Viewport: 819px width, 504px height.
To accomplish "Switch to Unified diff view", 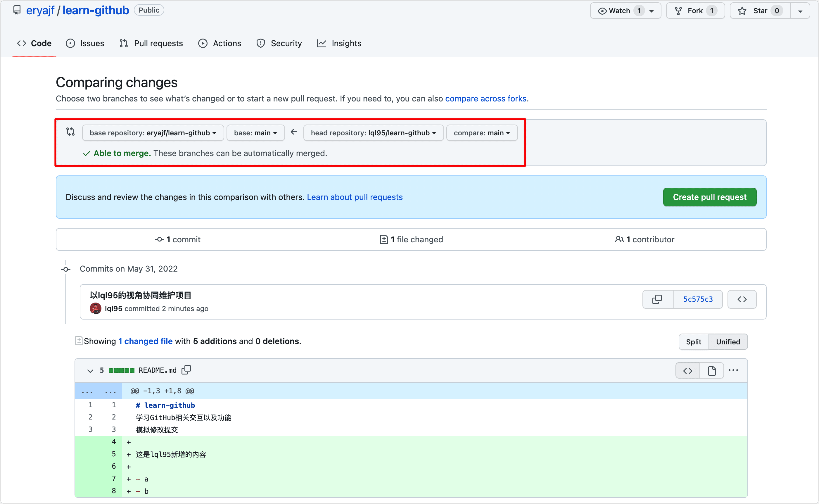I will [x=728, y=342].
